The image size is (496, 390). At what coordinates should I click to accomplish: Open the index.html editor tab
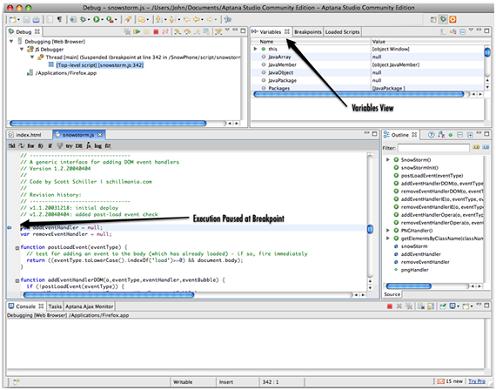28,135
